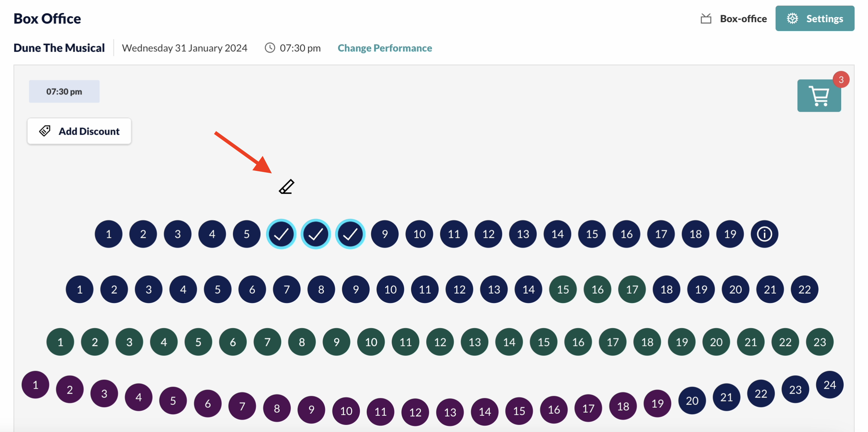
Task: Click the discount tag icon
Action: pos(45,131)
